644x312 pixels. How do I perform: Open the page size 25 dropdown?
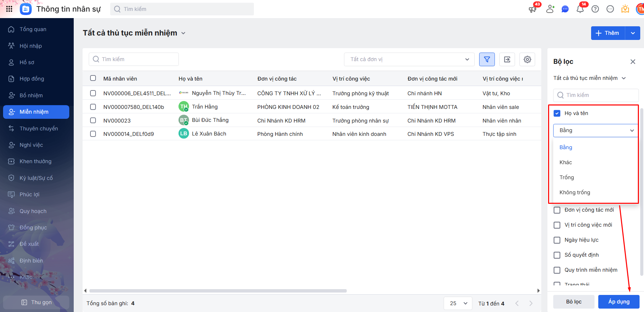(458, 303)
